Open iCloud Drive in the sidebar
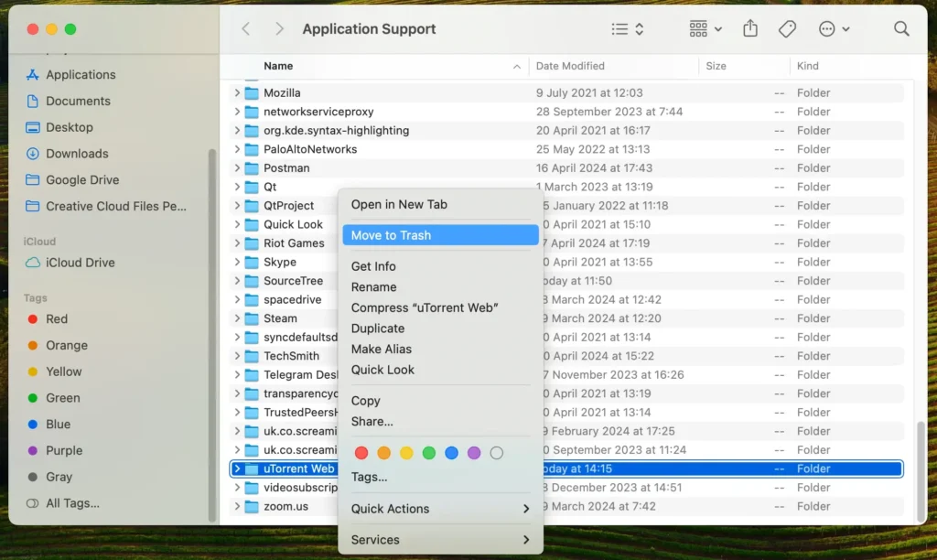Screen dimensions: 937x560 (x=70, y=263)
